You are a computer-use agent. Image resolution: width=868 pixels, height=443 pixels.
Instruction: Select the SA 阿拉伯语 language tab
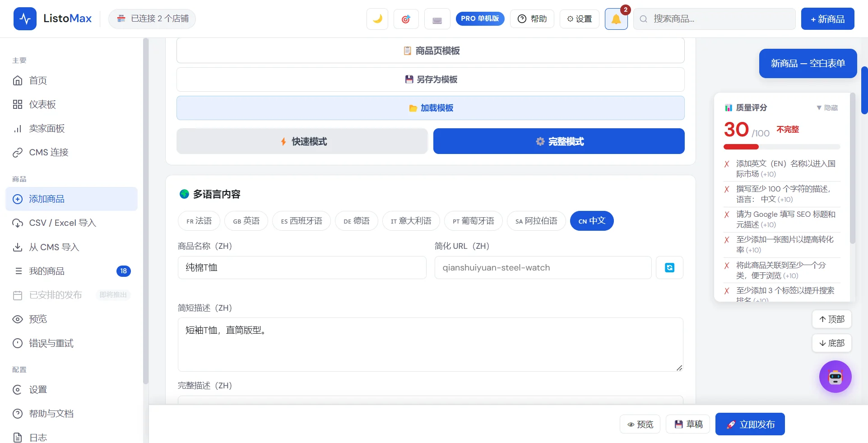pos(536,221)
